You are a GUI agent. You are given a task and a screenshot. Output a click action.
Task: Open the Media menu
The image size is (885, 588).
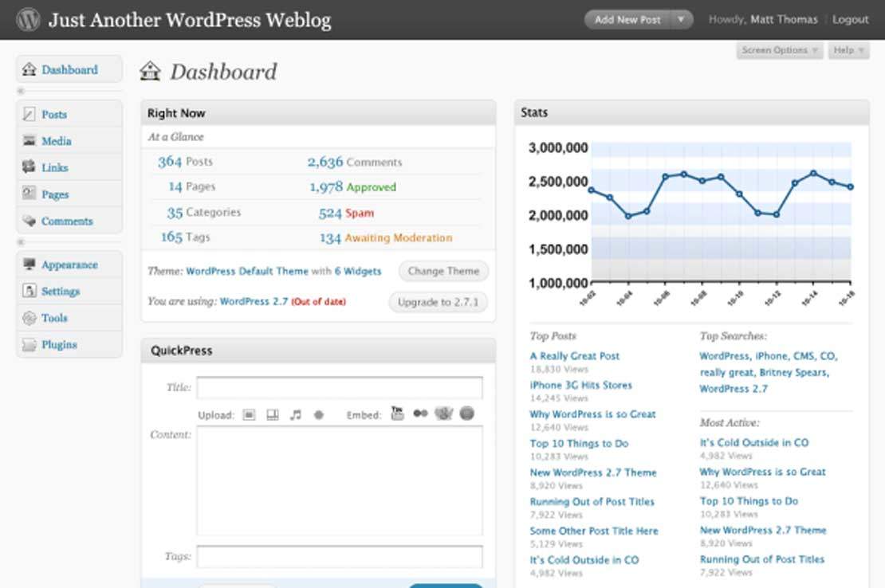click(69, 140)
